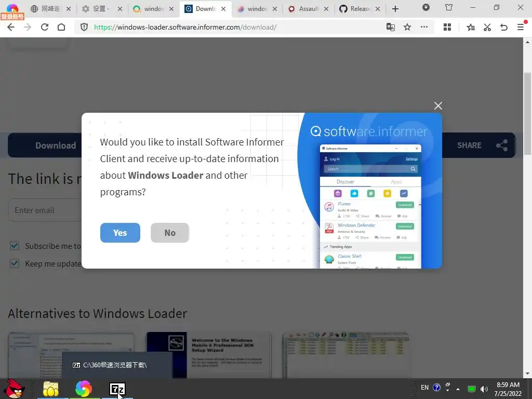This screenshot has width=532, height=399.
Task: Click the 7-Zip window preview C:\360极速浏览器下载\
Action: click(117, 365)
